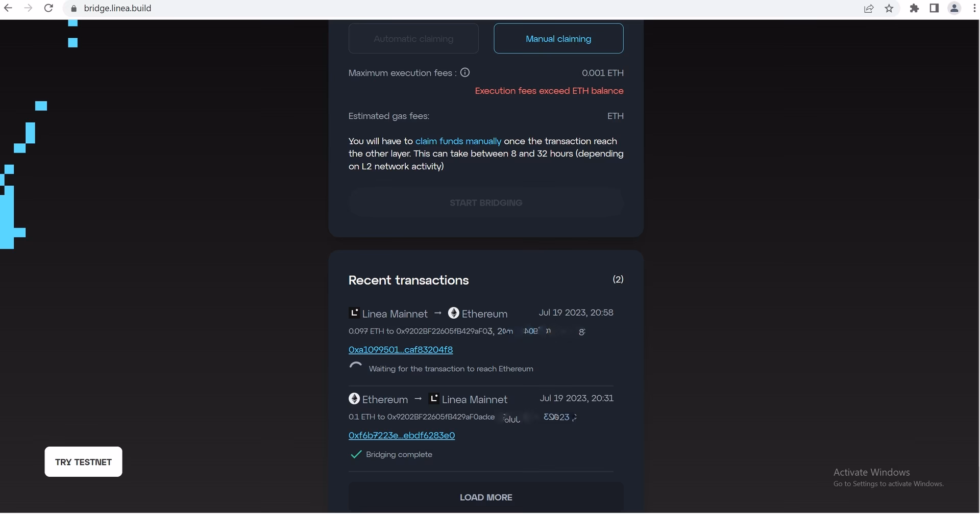Open the 'claim funds manually' link
Image resolution: width=980 pixels, height=514 pixels.
tap(458, 141)
